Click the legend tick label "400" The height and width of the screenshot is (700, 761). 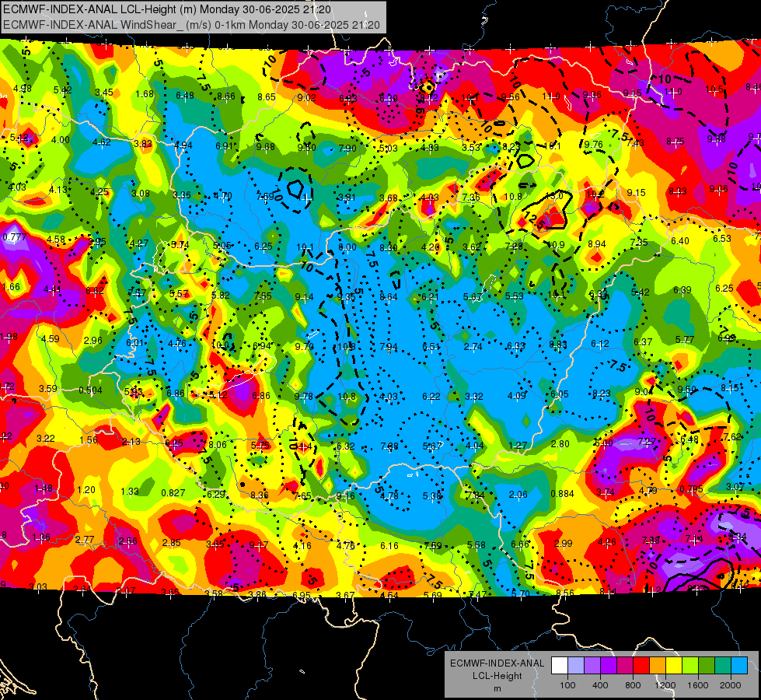(x=600, y=685)
